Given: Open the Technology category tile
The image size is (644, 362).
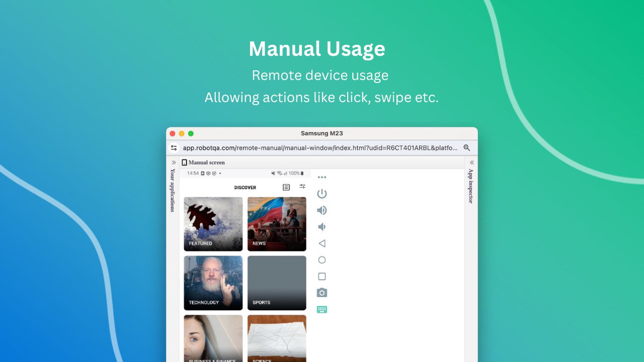Looking at the screenshot, I should [213, 283].
